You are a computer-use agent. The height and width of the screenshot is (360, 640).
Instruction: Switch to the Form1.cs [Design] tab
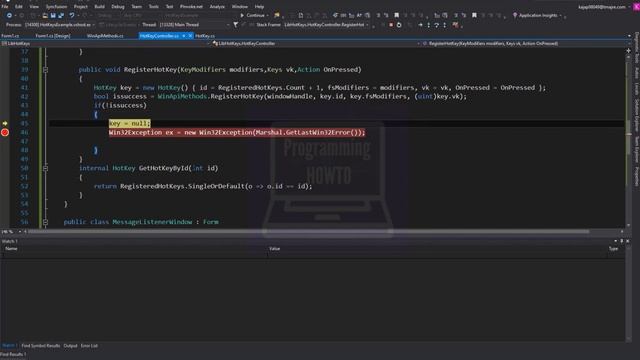click(x=53, y=36)
